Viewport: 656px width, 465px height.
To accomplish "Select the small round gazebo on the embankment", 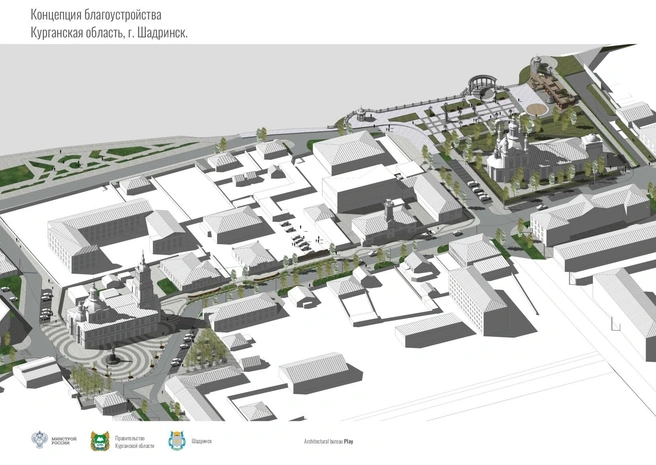I will 361,114.
